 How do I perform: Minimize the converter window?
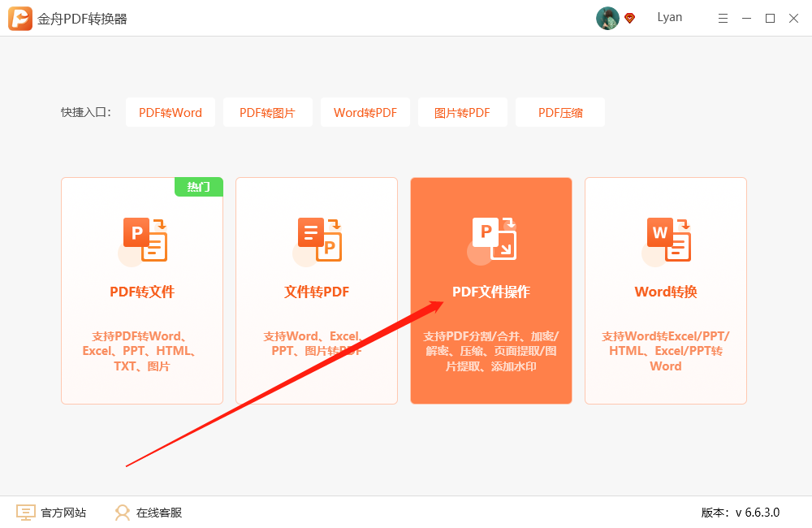[x=747, y=19]
